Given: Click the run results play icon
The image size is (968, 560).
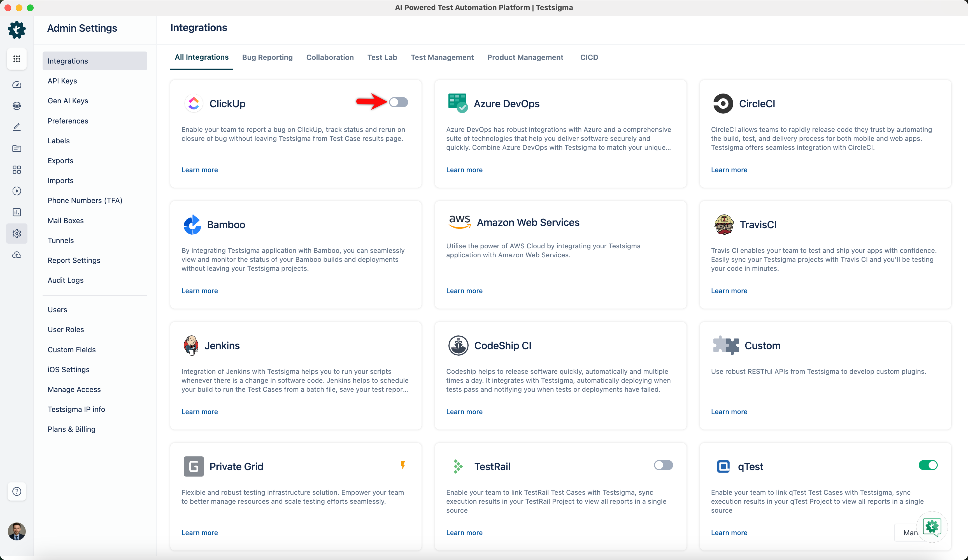Looking at the screenshot, I should 17,191.
